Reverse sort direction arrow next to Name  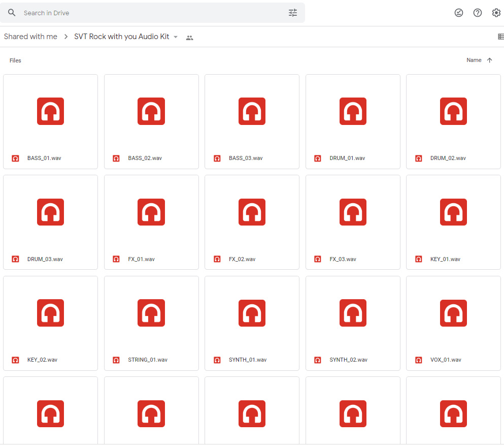[489, 60]
